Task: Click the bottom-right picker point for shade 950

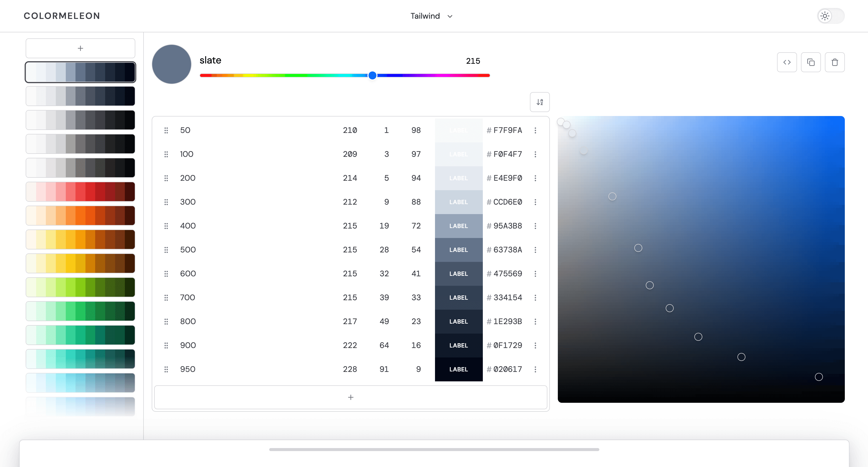Action: (819, 377)
